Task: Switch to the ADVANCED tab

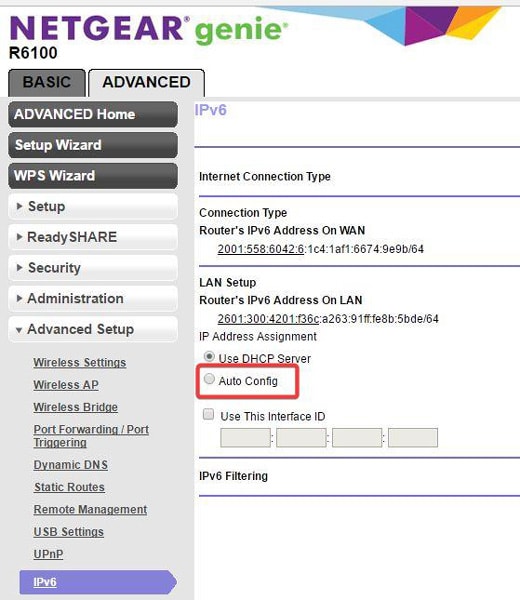Action: 146,83
